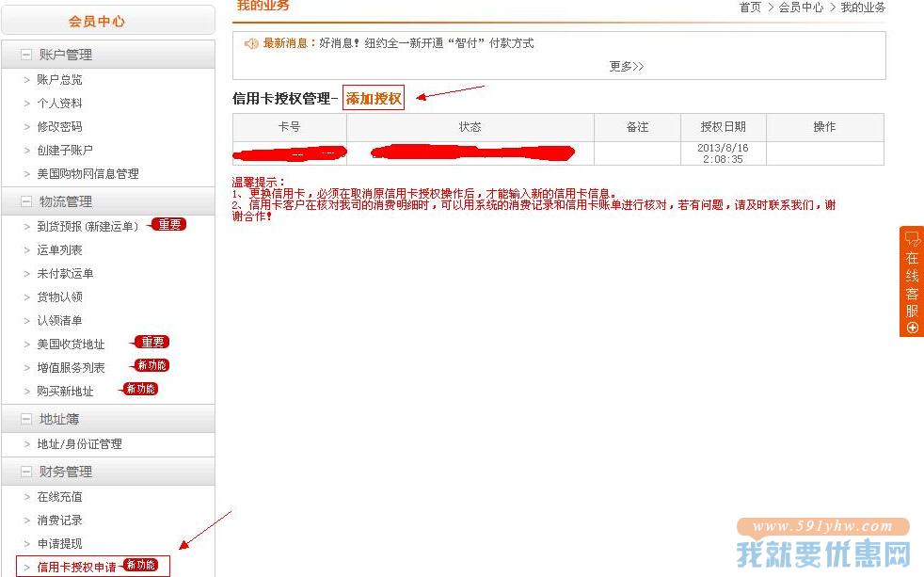Click the 我的业务 page title
Screen dimensions: 924x577
(x=263, y=6)
